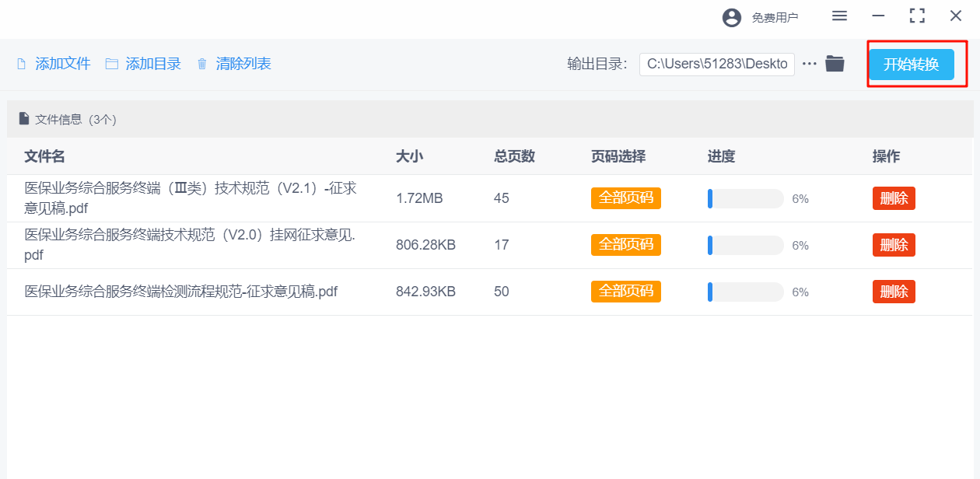This screenshot has height=479, width=980.
Task: Click the add directory folder icon
Action: click(x=112, y=64)
